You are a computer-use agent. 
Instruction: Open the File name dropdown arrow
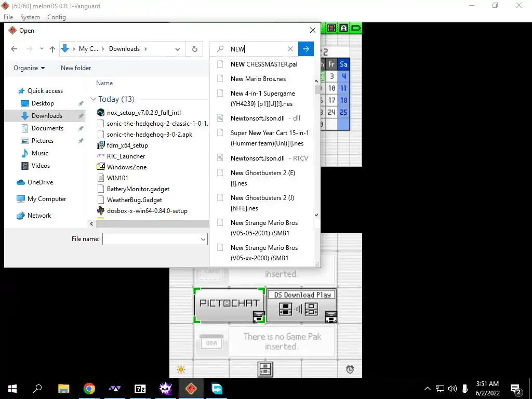[x=203, y=239]
